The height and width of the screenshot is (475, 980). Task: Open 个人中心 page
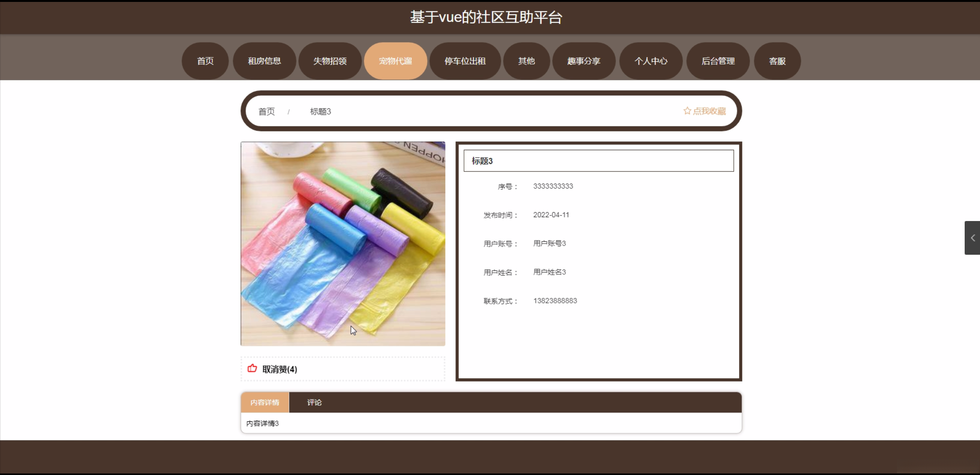(651, 61)
